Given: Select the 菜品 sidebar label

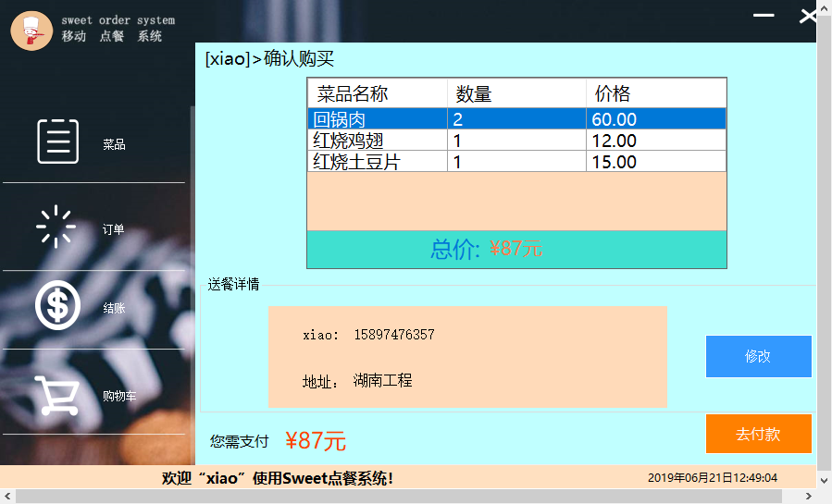Looking at the screenshot, I should pyautogui.click(x=114, y=144).
